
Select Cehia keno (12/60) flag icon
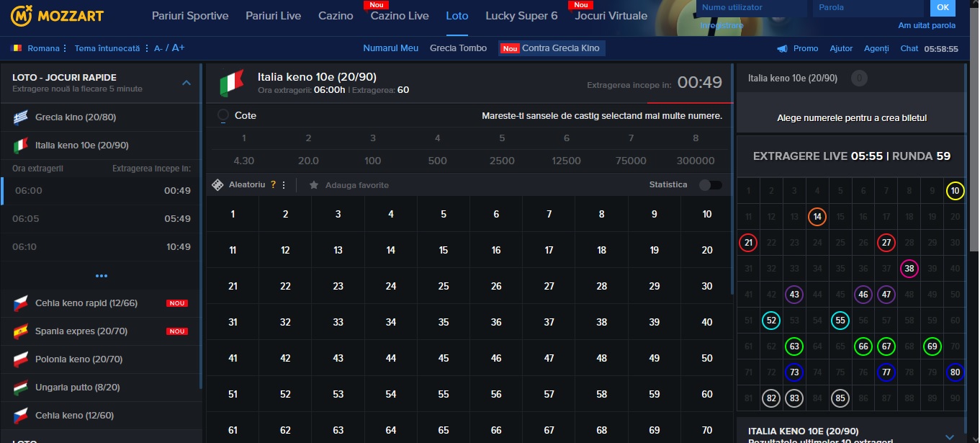21,416
